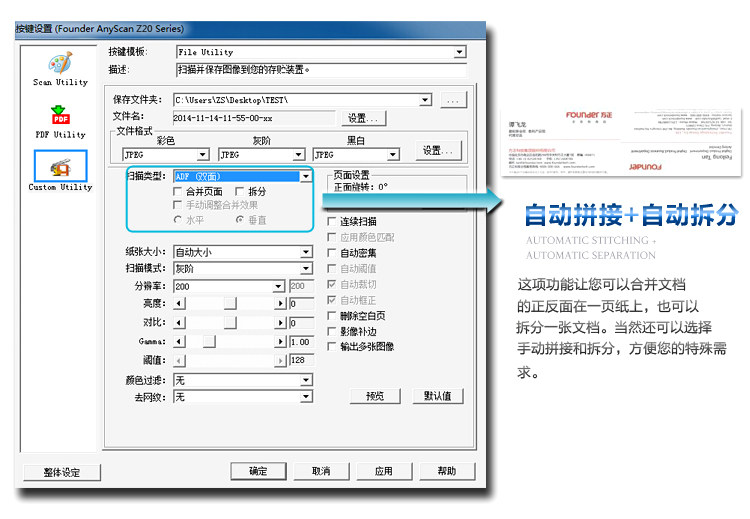
Task: Select the Custom Utility icon
Action: pos(60,166)
